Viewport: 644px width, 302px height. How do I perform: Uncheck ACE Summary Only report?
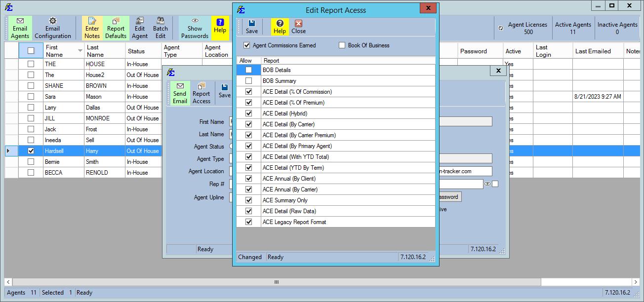pyautogui.click(x=248, y=200)
